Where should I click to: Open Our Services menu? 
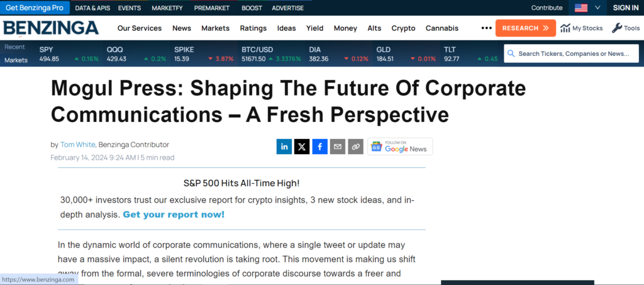point(140,28)
